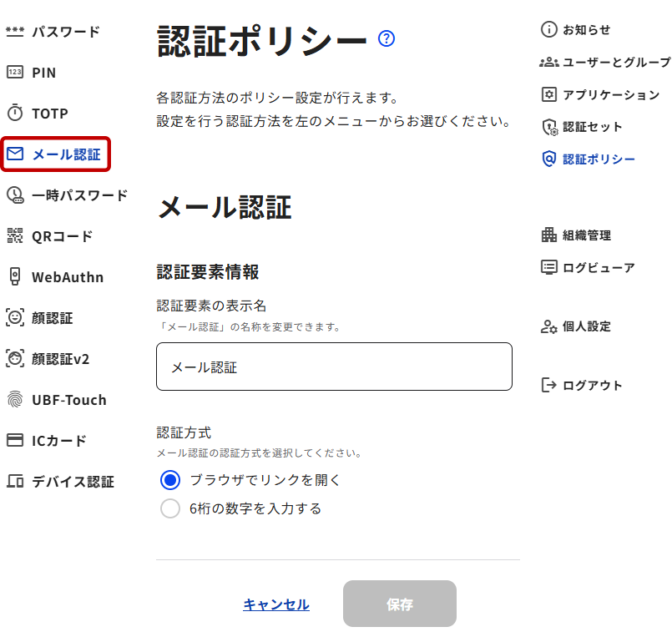Open the ログビューア page
This screenshot has height=632, width=672.
coord(598,268)
